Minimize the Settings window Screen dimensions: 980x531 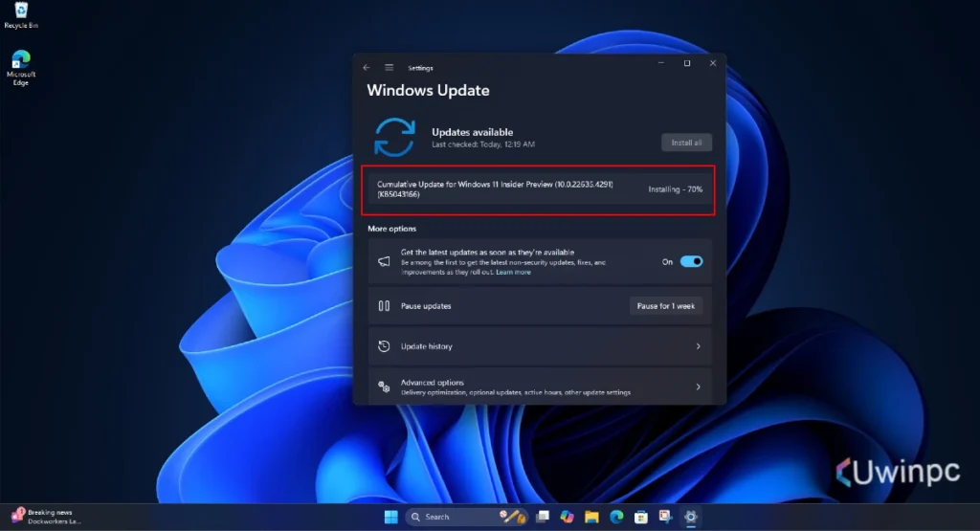pyautogui.click(x=660, y=63)
